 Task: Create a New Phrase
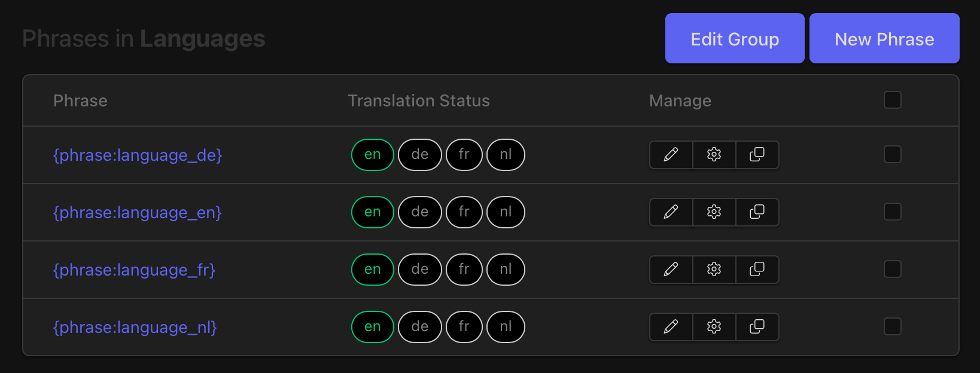pyautogui.click(x=884, y=38)
